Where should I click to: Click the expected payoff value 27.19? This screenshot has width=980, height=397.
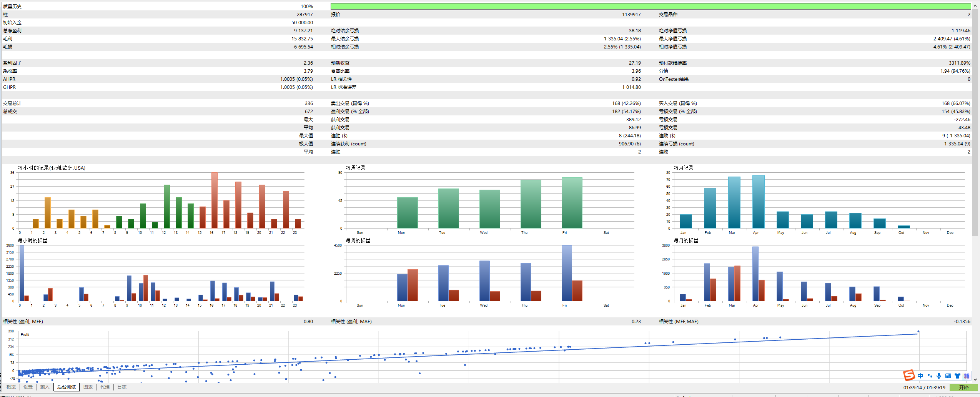(x=635, y=63)
